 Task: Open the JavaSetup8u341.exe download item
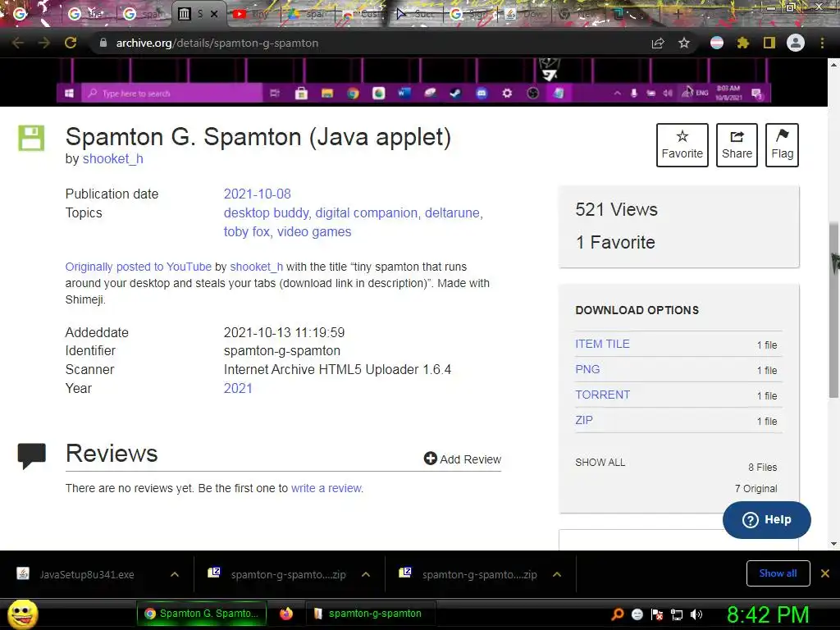[x=87, y=574]
